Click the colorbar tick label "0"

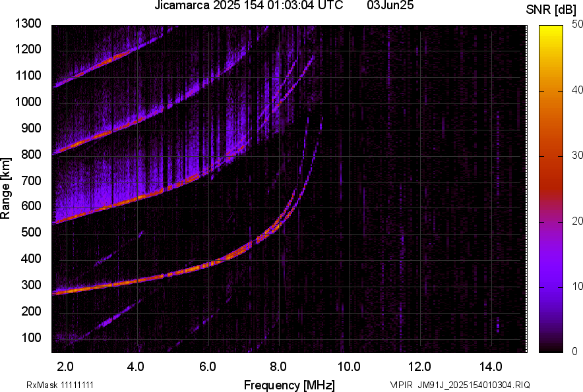point(575,351)
